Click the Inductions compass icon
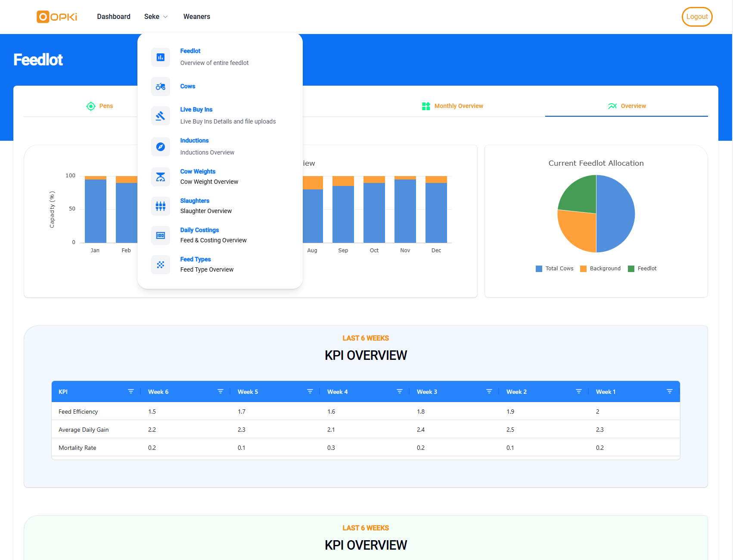The width and height of the screenshot is (733, 560). (160, 147)
